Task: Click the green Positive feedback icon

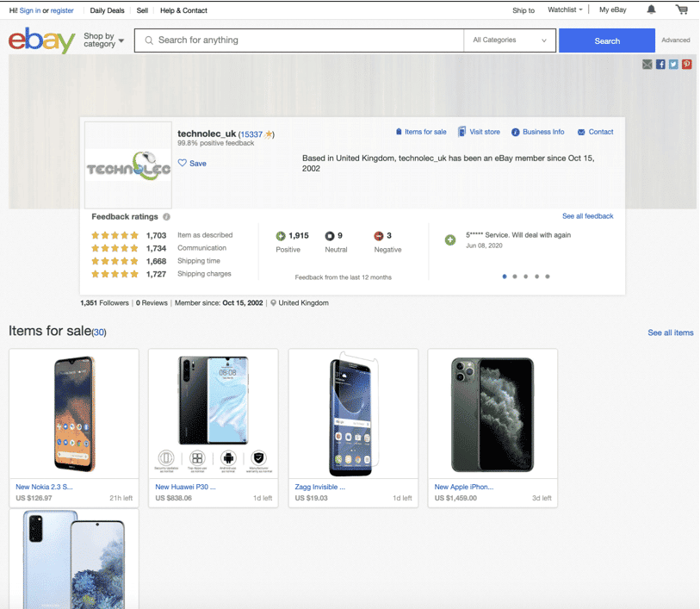Action: coord(281,236)
